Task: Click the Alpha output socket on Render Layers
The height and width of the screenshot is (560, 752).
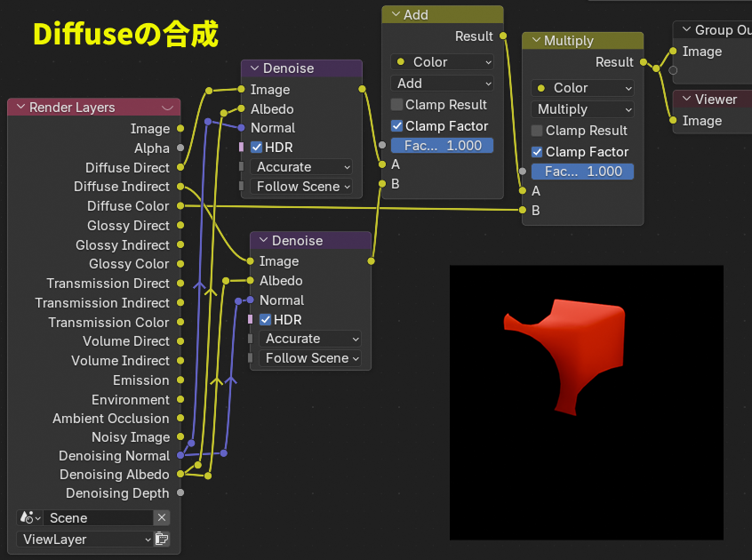Action: coord(180,148)
